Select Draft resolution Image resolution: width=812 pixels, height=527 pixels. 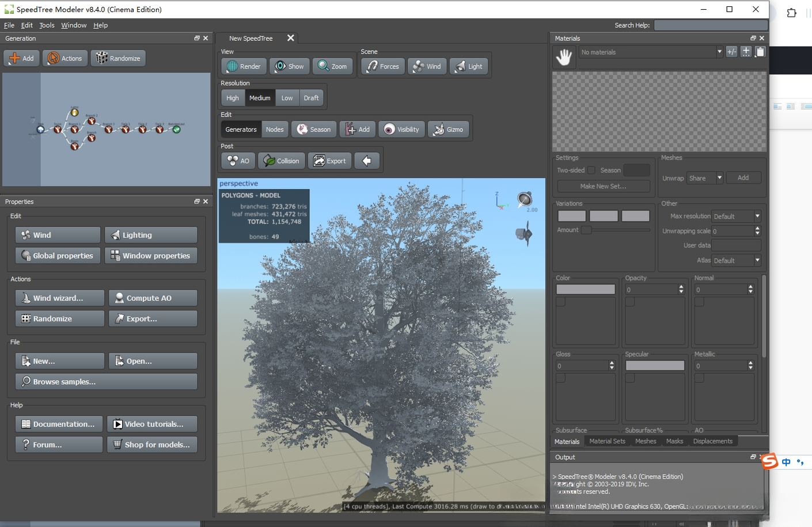(311, 98)
